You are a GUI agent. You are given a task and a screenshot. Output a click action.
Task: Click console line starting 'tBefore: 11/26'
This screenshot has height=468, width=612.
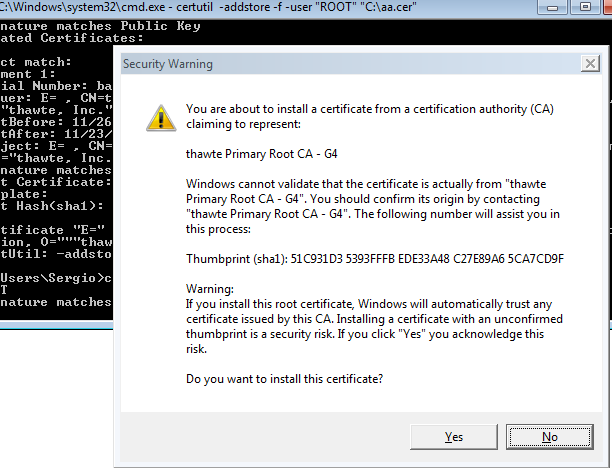tap(56, 122)
